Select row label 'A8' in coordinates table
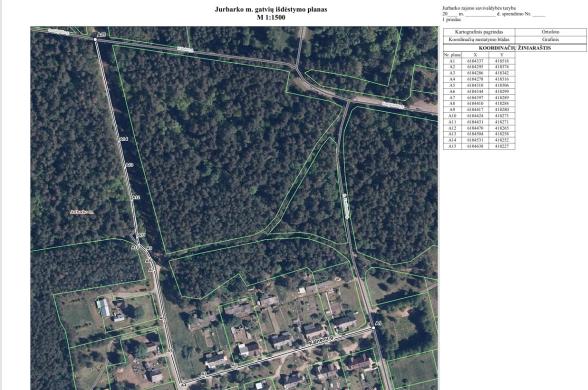Screen dimensions: 588x390 452,104
